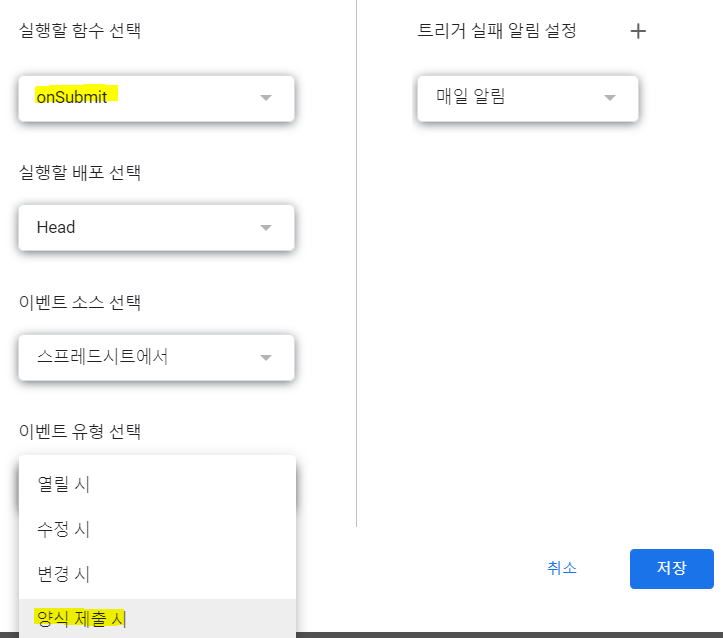The width and height of the screenshot is (723, 638).
Task: Click the 트리거 실패 알림 설정 heading
Action: [x=497, y=31]
